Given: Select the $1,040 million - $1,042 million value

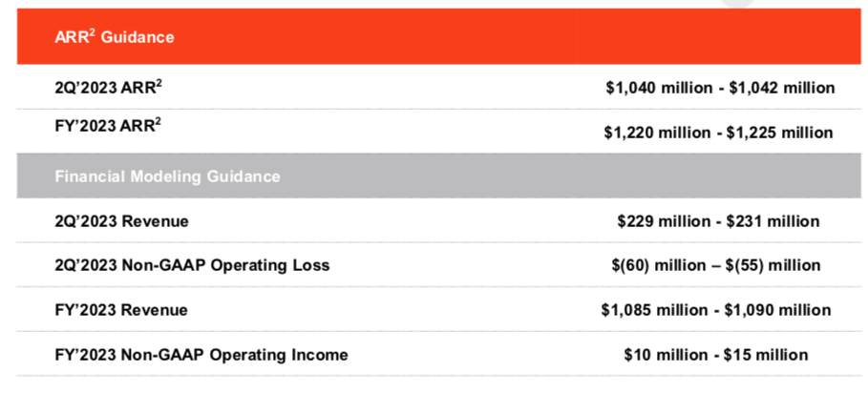Looking at the screenshot, I should (x=720, y=88).
